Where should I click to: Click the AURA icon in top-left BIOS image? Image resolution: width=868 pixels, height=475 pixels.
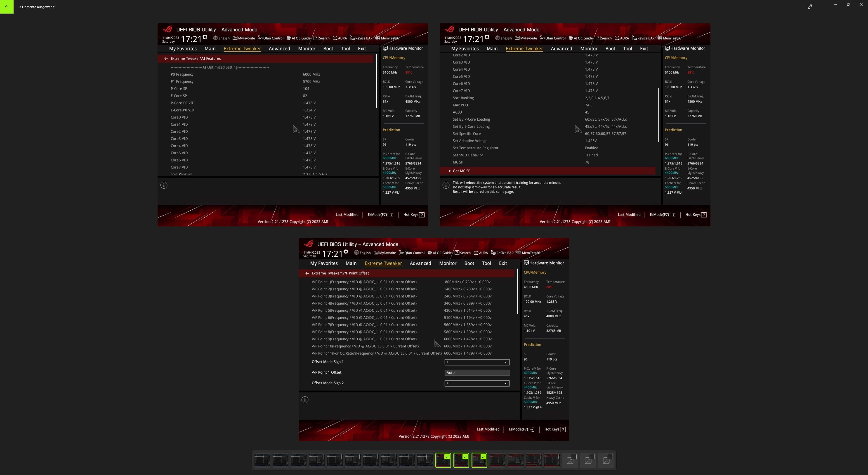point(335,38)
